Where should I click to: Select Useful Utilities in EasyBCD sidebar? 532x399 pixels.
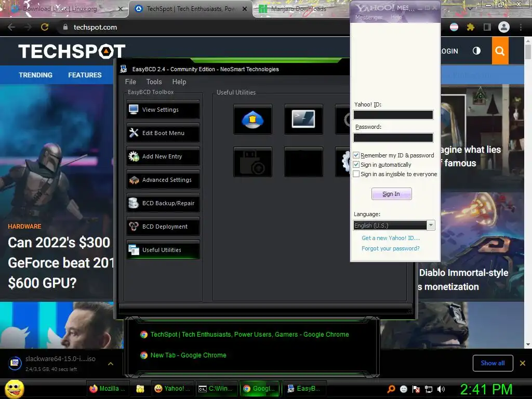click(x=163, y=250)
